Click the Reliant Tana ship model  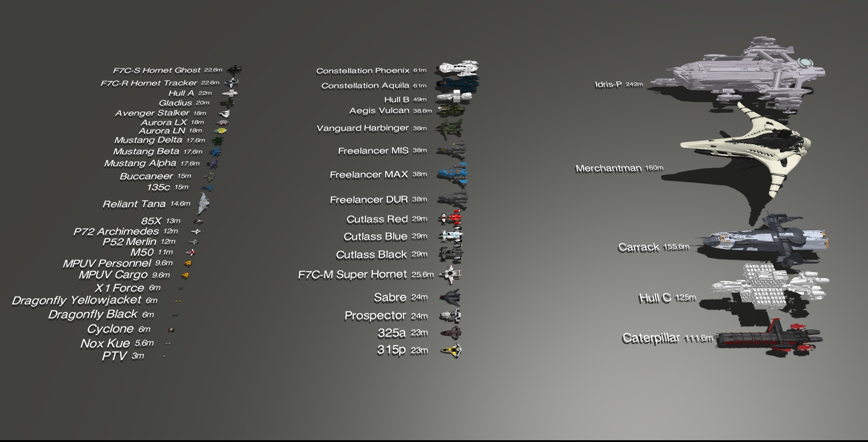[x=203, y=203]
